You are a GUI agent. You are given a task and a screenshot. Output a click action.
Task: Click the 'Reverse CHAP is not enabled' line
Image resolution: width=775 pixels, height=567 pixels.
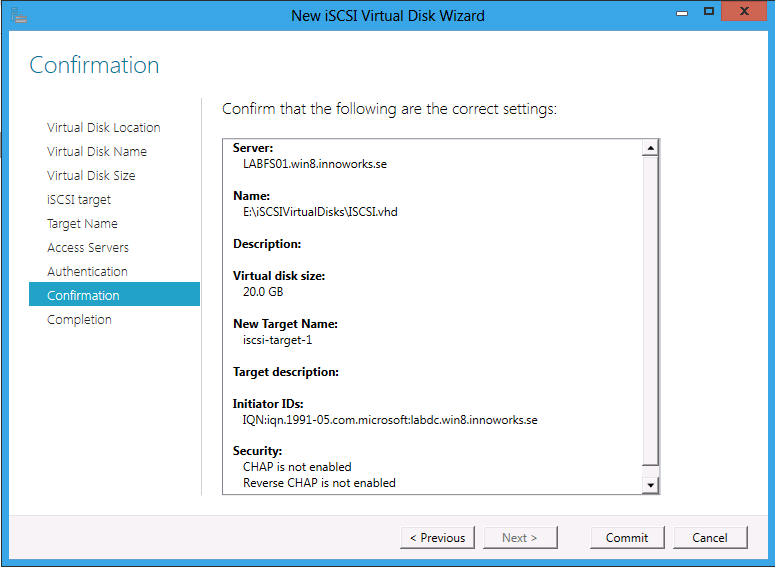pyautogui.click(x=319, y=483)
